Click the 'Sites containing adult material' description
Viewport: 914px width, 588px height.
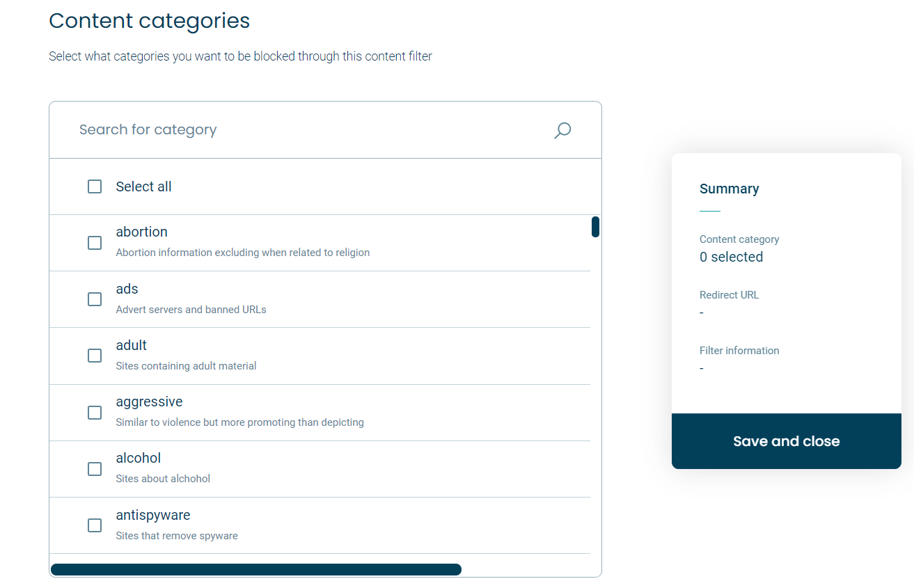pyautogui.click(x=186, y=366)
